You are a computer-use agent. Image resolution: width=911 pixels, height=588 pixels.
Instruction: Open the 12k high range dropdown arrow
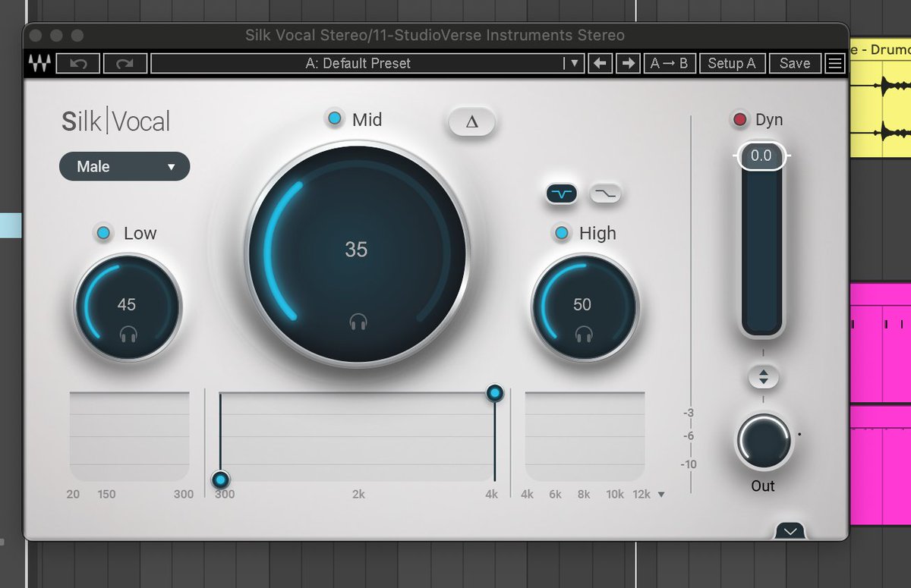(x=660, y=495)
